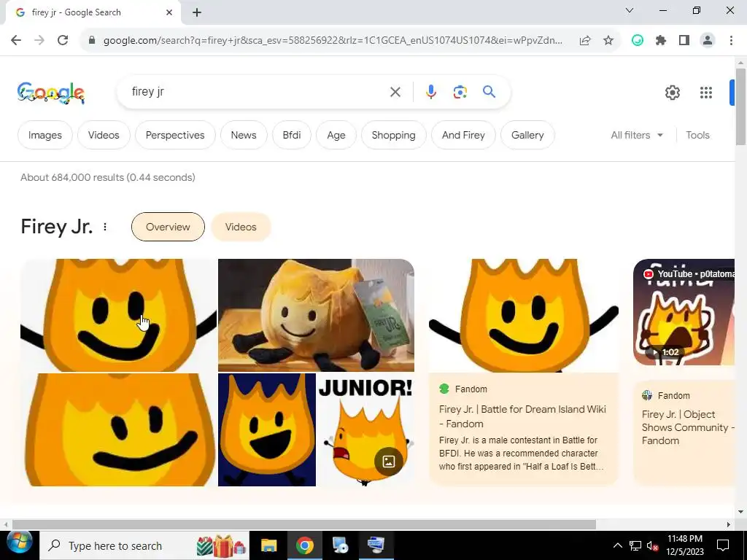Switch to News results
This screenshot has height=560, width=747.
(244, 135)
